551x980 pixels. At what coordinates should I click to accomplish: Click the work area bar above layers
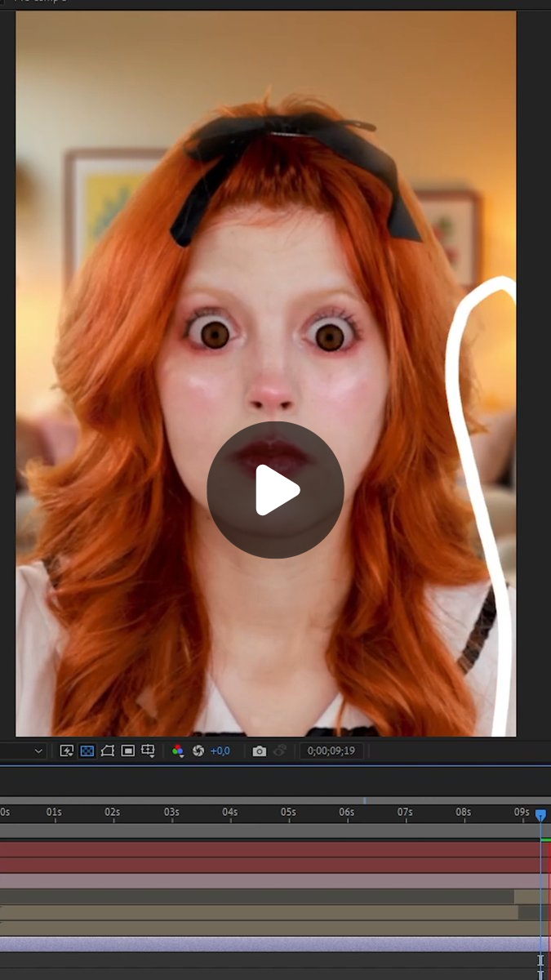(x=275, y=831)
